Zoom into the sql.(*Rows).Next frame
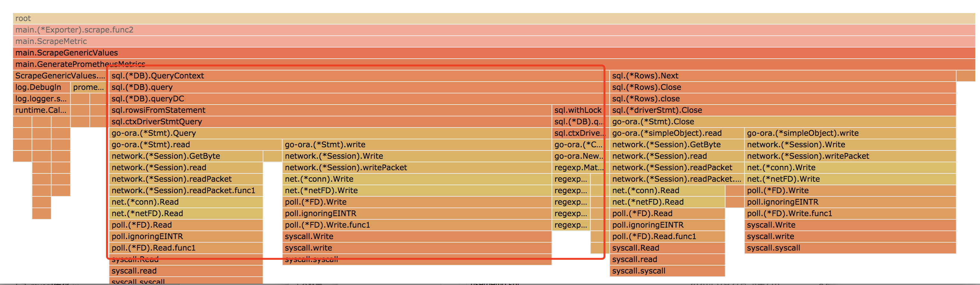Image resolution: width=980 pixels, height=285 pixels. click(x=783, y=76)
